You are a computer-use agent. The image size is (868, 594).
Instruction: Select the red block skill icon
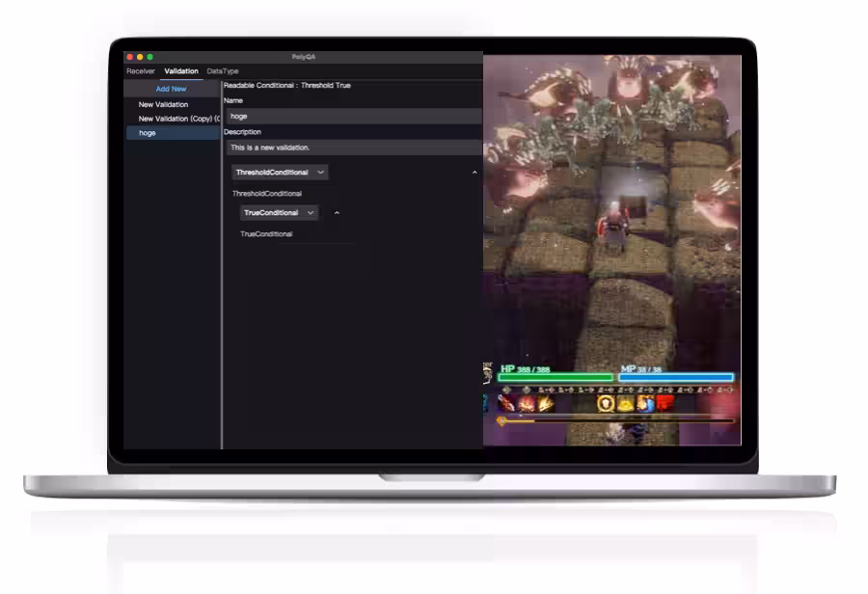point(665,403)
